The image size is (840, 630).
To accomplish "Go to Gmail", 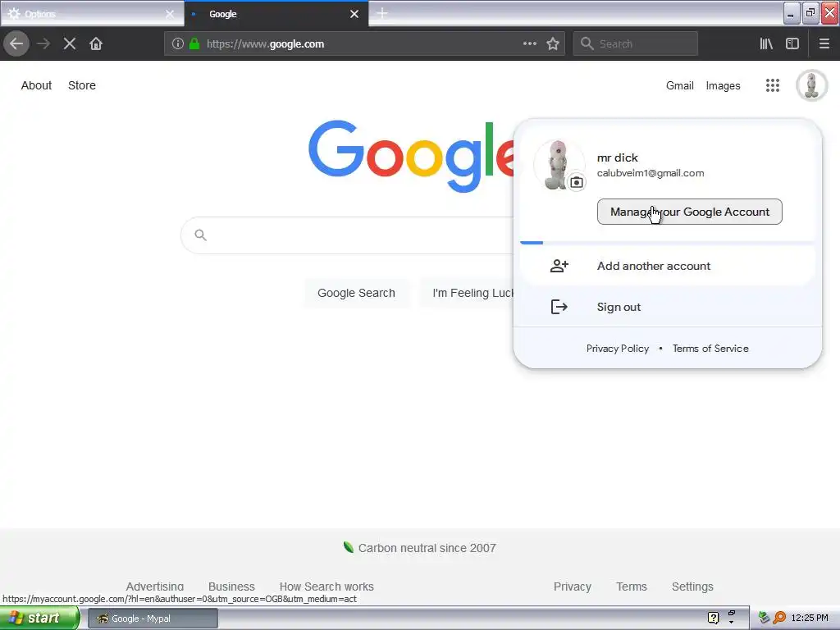I will [680, 85].
